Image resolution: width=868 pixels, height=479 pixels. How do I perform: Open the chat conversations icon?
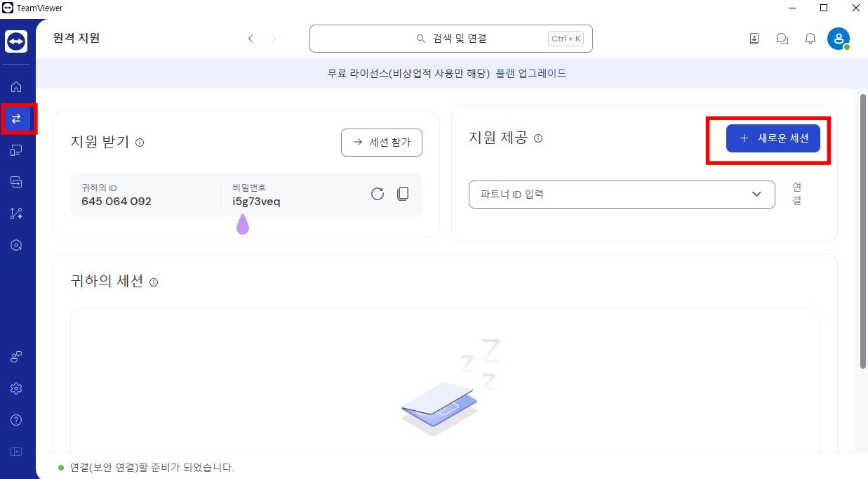click(782, 39)
